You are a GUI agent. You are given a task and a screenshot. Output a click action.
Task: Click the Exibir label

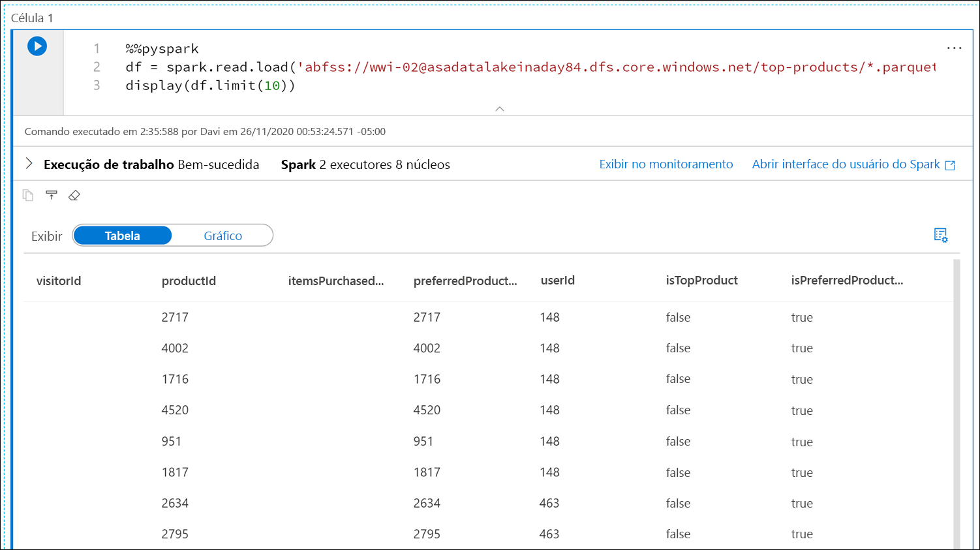47,236
